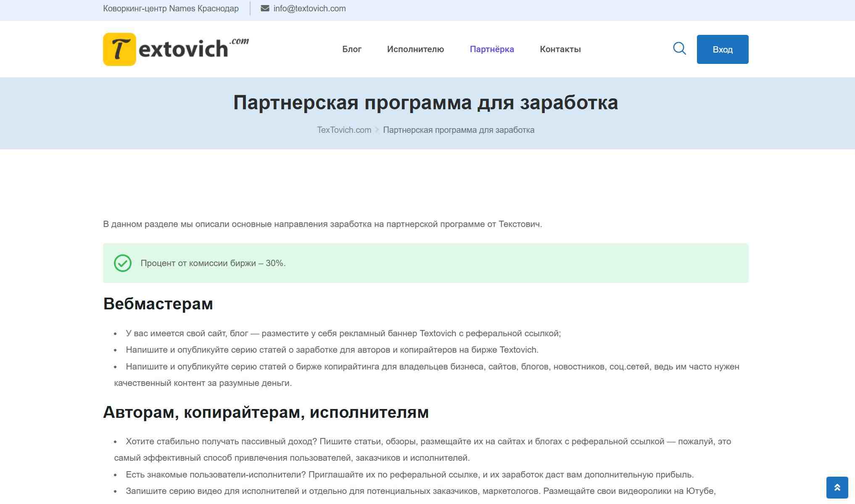Click the Партнерская программа для заработка page title
This screenshot has width=855, height=504.
click(425, 103)
